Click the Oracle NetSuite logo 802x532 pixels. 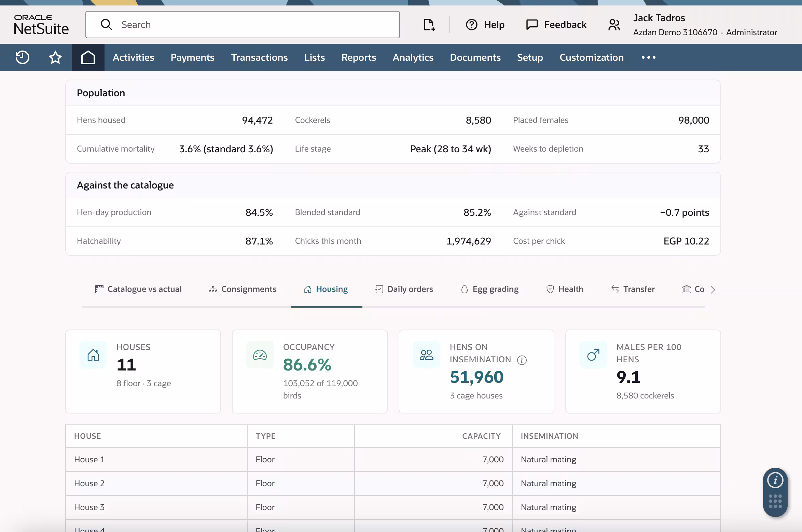(x=41, y=25)
